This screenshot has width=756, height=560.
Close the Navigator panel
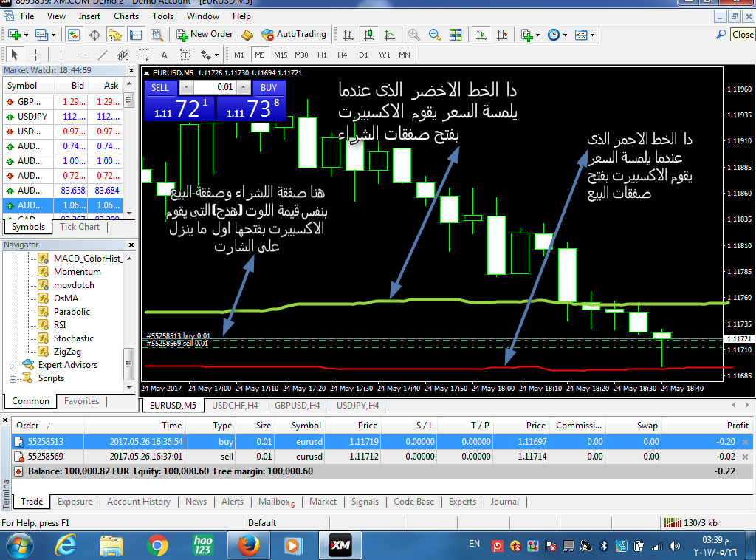(x=131, y=245)
